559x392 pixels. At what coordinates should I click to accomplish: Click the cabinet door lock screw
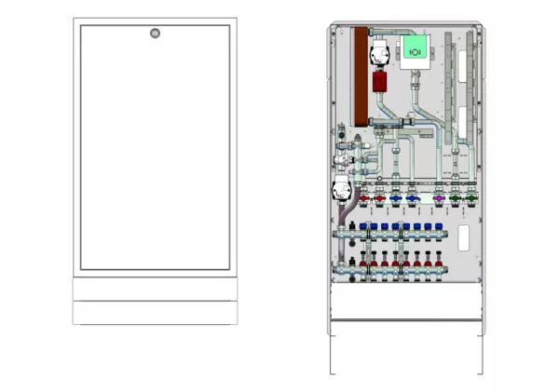(155, 35)
